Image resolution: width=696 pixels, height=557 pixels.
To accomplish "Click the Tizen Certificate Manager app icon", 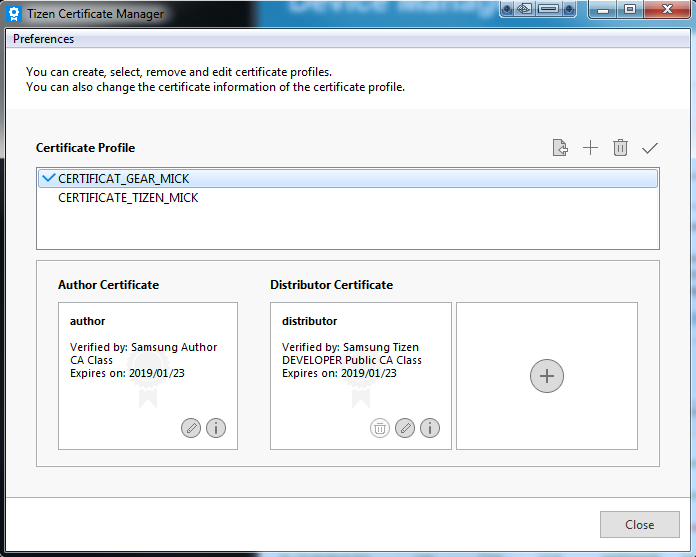I will pos(14,14).
